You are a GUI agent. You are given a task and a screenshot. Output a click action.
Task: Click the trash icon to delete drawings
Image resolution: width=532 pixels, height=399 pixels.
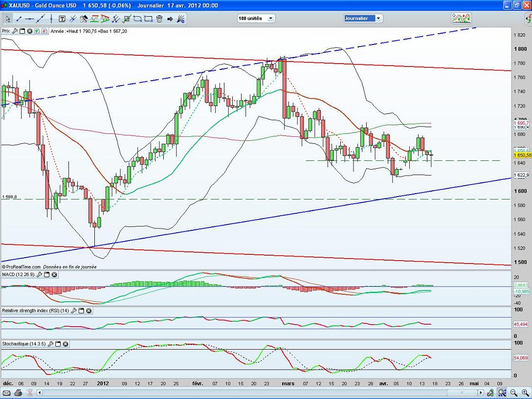point(159,19)
